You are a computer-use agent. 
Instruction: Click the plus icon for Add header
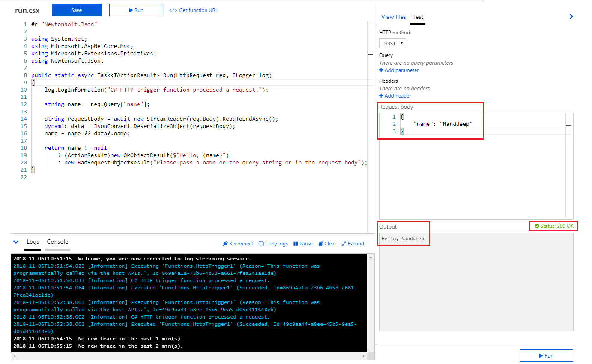pyautogui.click(x=381, y=96)
